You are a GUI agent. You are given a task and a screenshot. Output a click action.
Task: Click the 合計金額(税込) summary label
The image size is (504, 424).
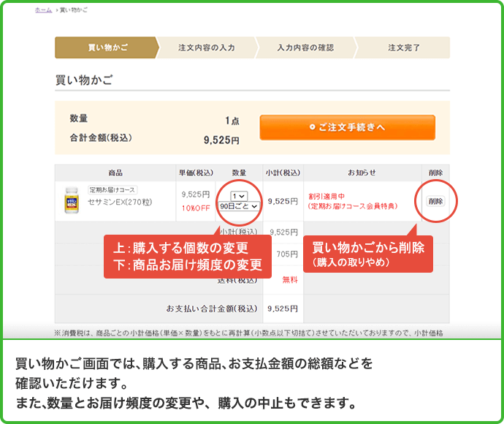tap(101, 138)
